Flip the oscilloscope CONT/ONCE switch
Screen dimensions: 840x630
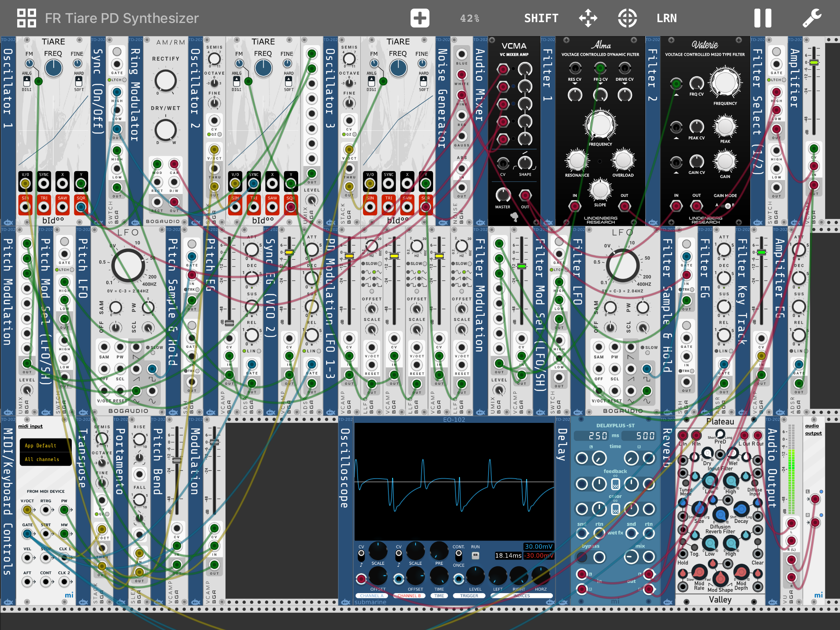coord(459,555)
